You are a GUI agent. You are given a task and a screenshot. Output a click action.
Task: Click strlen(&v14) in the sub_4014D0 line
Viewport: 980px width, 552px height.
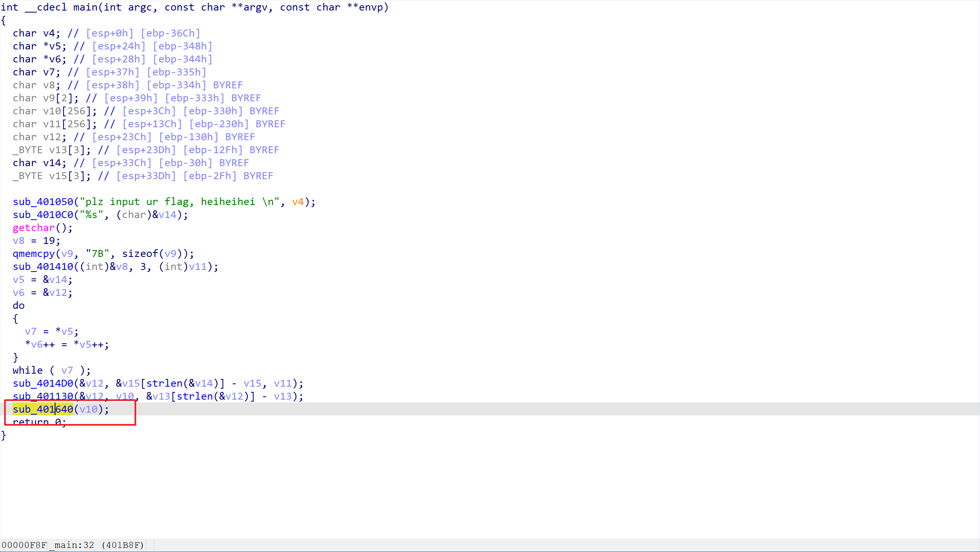pyautogui.click(x=183, y=383)
